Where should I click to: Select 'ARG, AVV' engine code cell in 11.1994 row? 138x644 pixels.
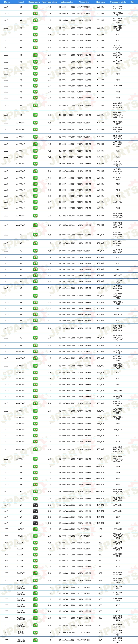tap(118, 8)
